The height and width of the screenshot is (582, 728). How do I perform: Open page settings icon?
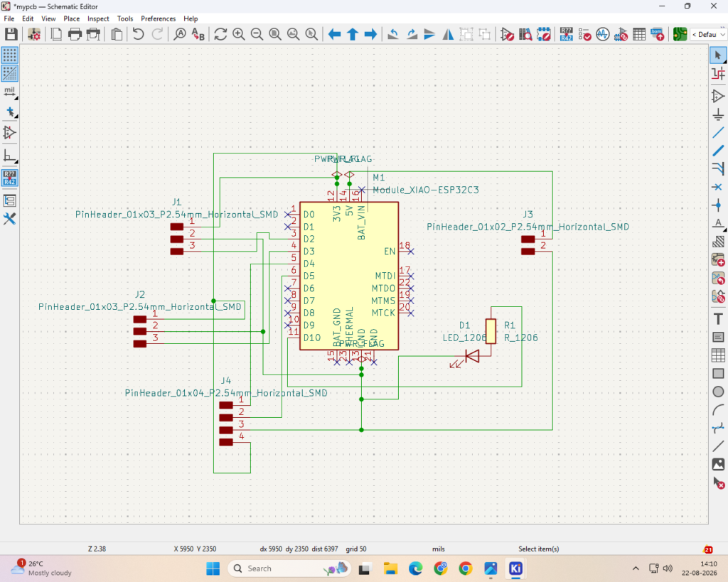click(56, 34)
